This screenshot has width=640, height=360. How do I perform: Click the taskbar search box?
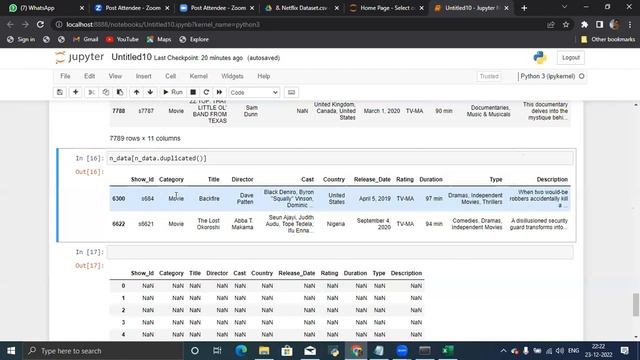[x=103, y=351]
